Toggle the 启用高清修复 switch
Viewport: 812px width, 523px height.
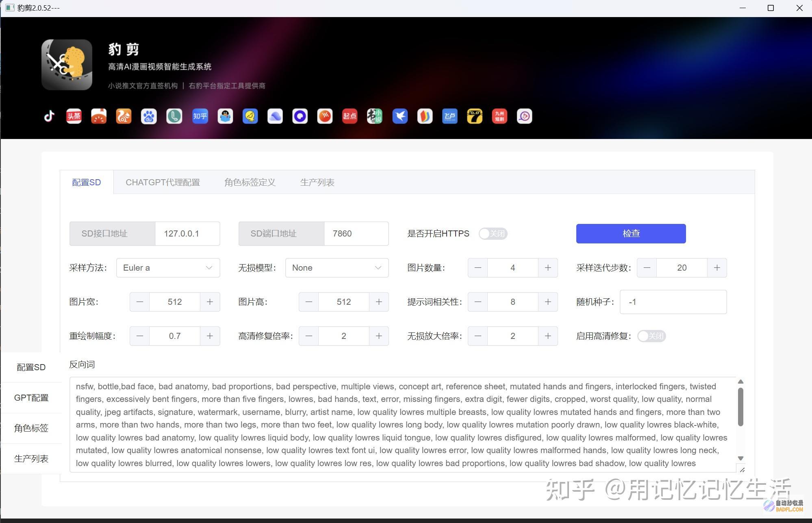click(651, 336)
